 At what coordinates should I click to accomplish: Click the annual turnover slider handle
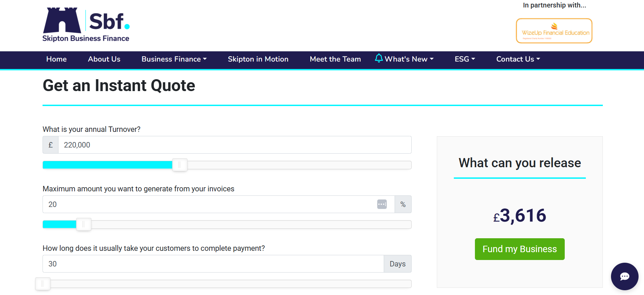tap(180, 165)
